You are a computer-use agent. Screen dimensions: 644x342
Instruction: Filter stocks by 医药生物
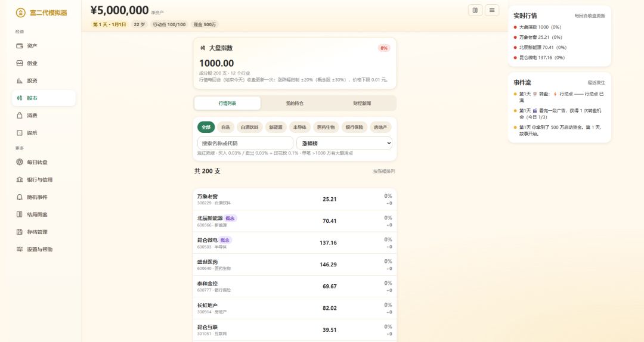[326, 128]
